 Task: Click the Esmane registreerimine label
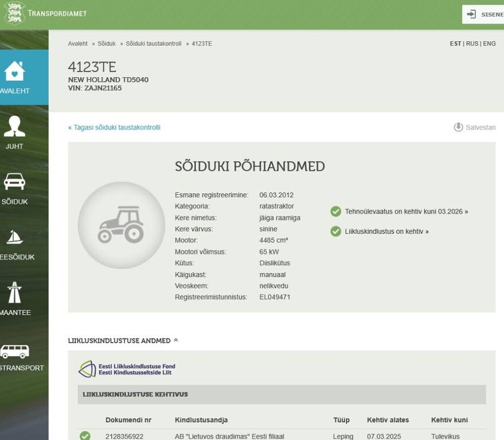[211, 195]
